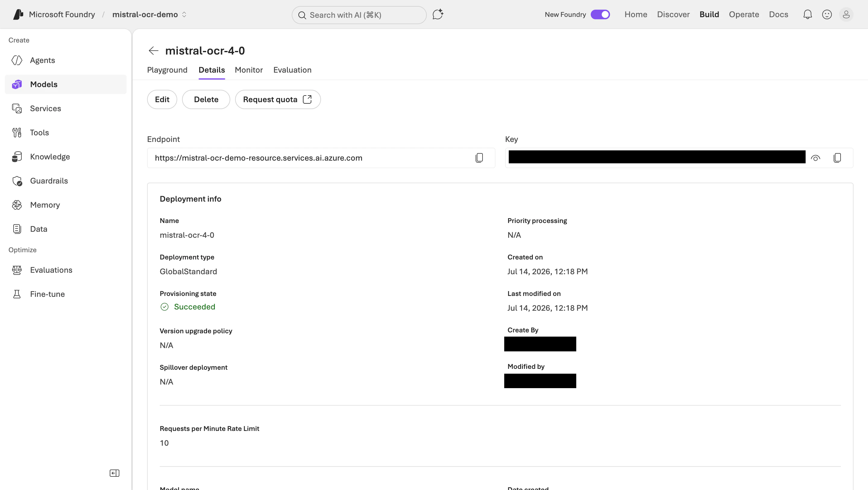The image size is (868, 490).
Task: Open the notifications bell
Action: point(807,14)
